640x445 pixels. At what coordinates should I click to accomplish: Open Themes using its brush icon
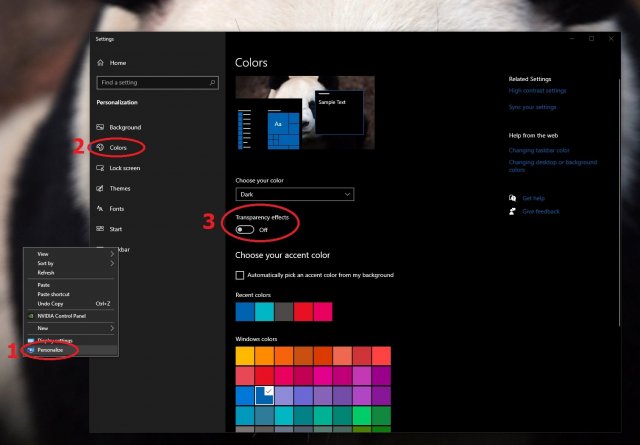click(100, 188)
